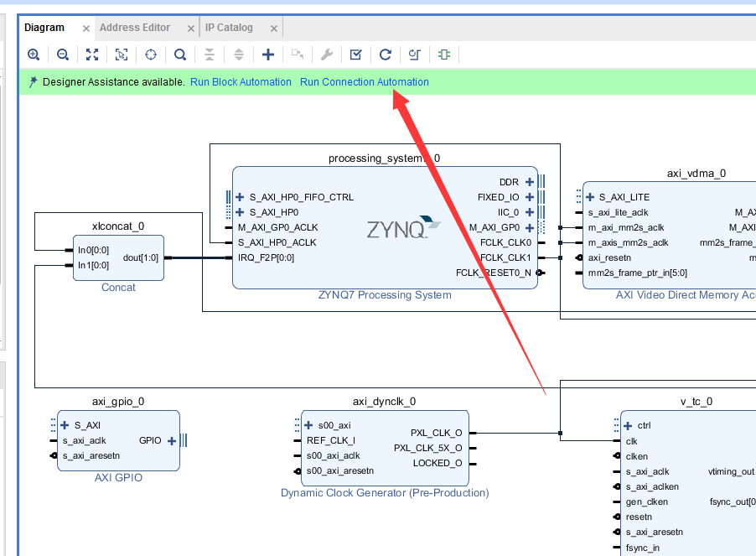Expand the DDR interface plus sign

[530, 182]
